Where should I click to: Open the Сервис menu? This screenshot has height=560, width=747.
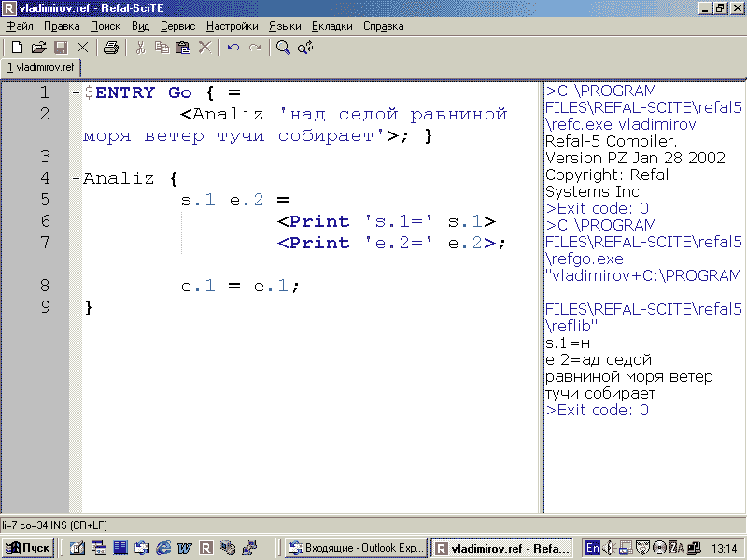(177, 26)
